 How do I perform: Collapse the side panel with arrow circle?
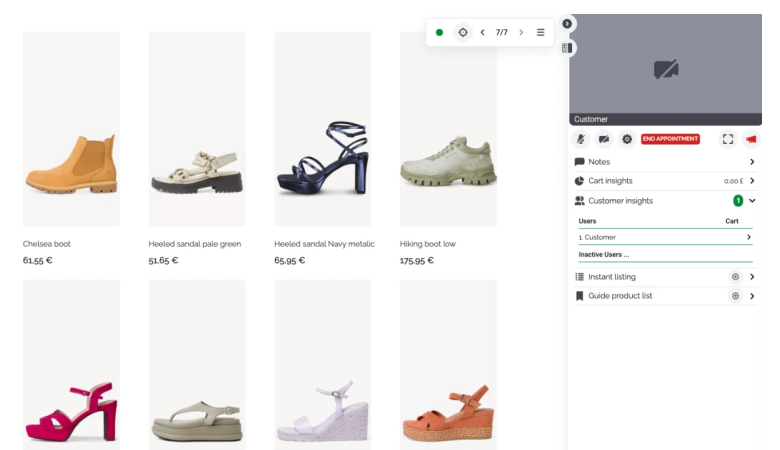(x=567, y=24)
